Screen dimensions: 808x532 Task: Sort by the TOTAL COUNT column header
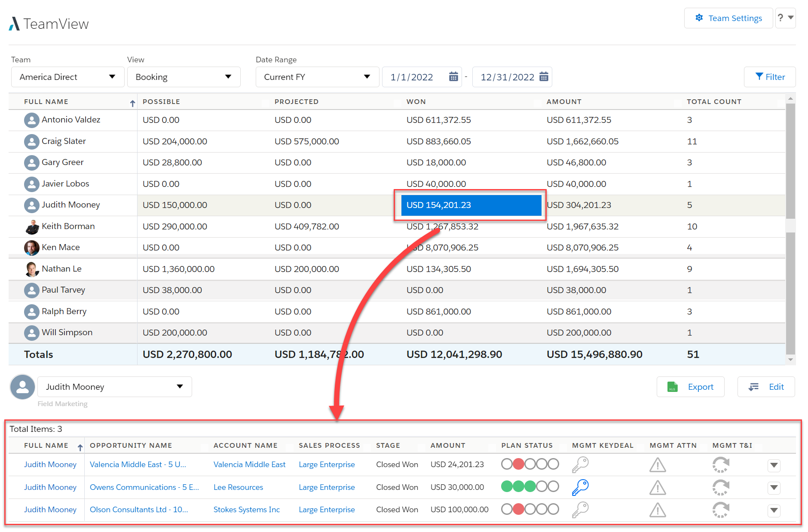coord(714,102)
